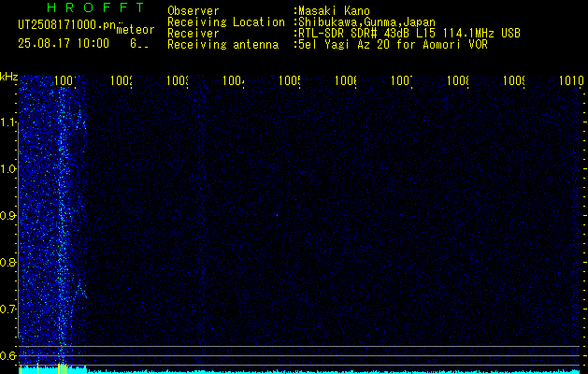Screen dimensions: 588x374
Task: Click the 0.6 frequency axis label
Action: coord(8,355)
